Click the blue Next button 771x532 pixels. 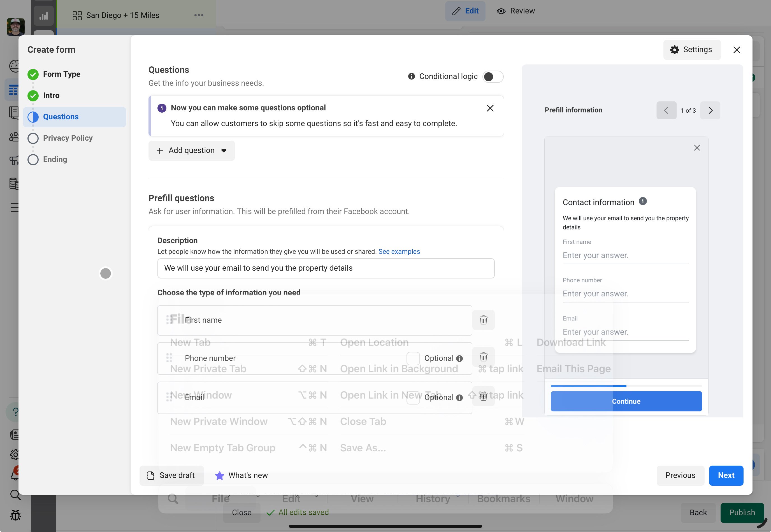tap(726, 475)
